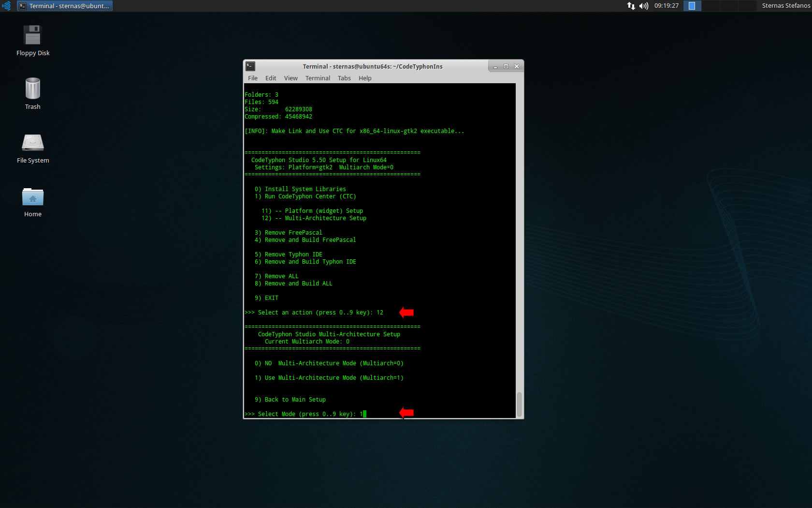Click the 'Folders: 3' line

(261, 95)
